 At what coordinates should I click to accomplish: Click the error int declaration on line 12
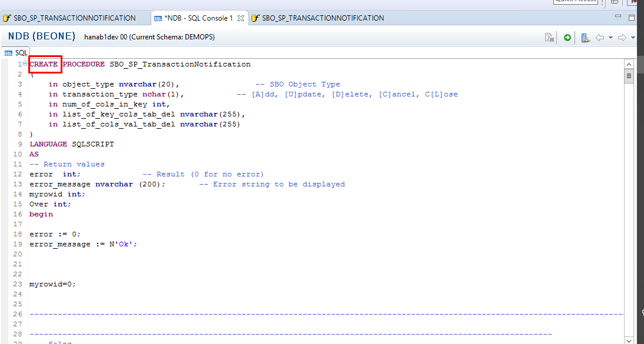pyautogui.click(x=55, y=174)
